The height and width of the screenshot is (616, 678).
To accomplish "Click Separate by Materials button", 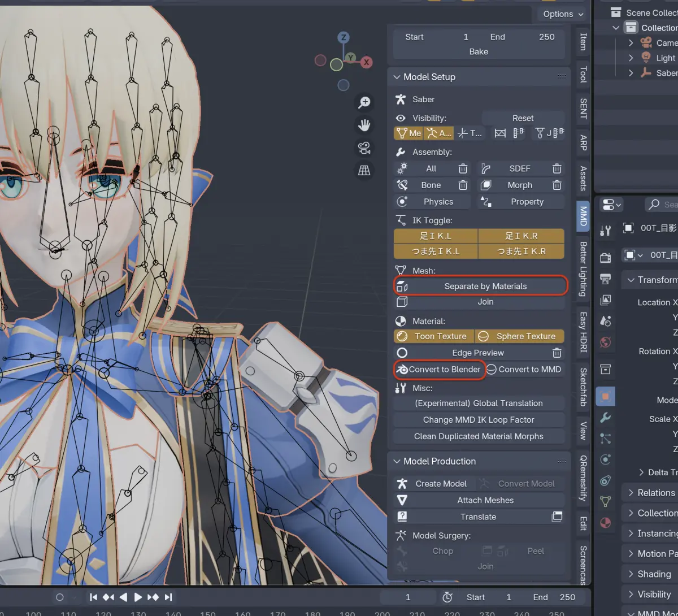I will (479, 286).
